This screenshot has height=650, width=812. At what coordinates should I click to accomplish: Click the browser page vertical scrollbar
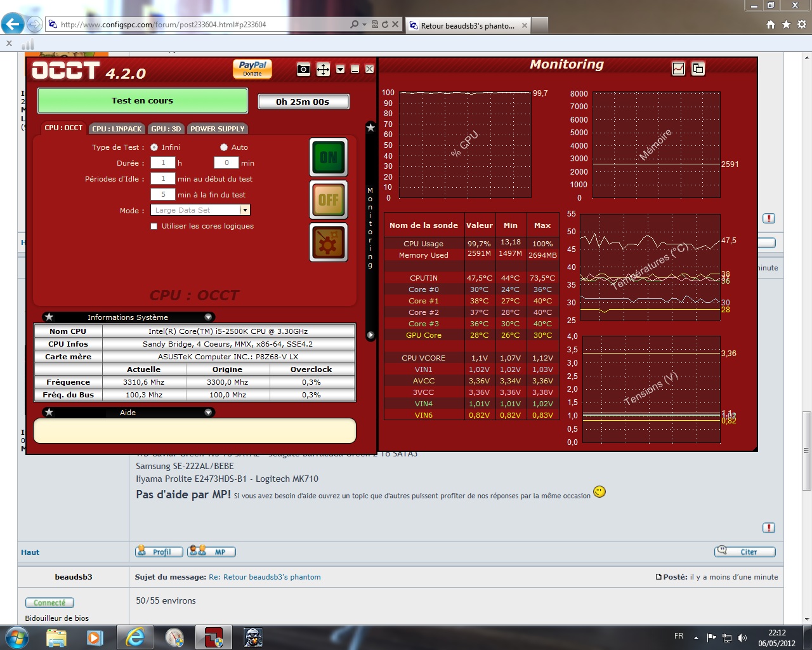[x=806, y=451]
